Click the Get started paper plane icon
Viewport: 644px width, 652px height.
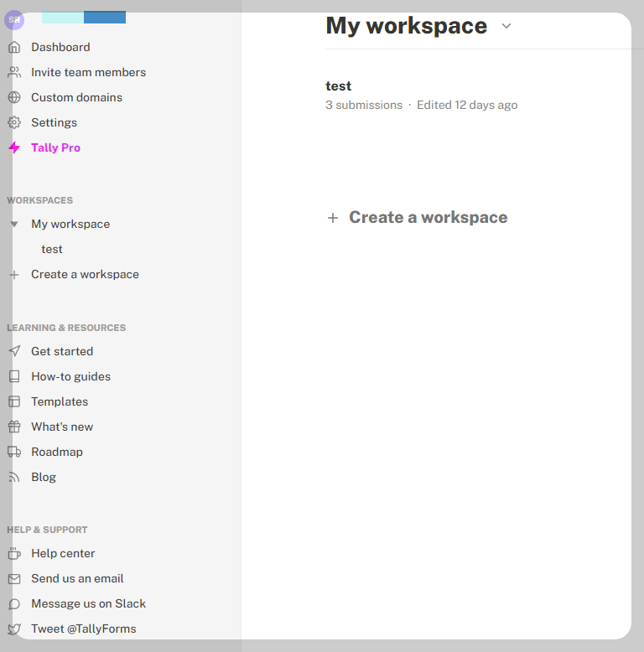(14, 351)
